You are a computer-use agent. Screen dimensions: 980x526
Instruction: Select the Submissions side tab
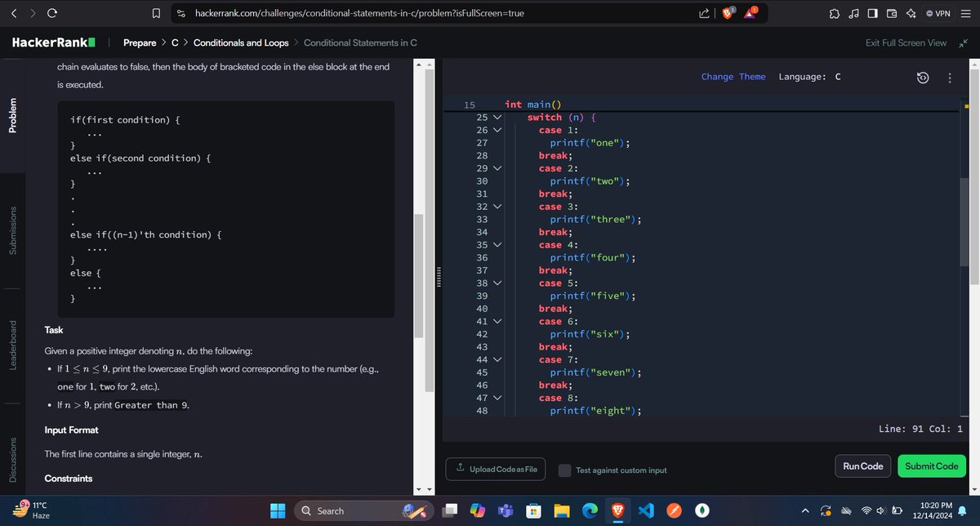coord(14,230)
